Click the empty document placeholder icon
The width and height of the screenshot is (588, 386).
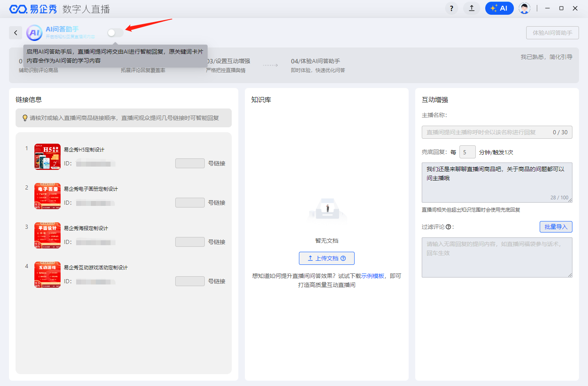pos(327,210)
